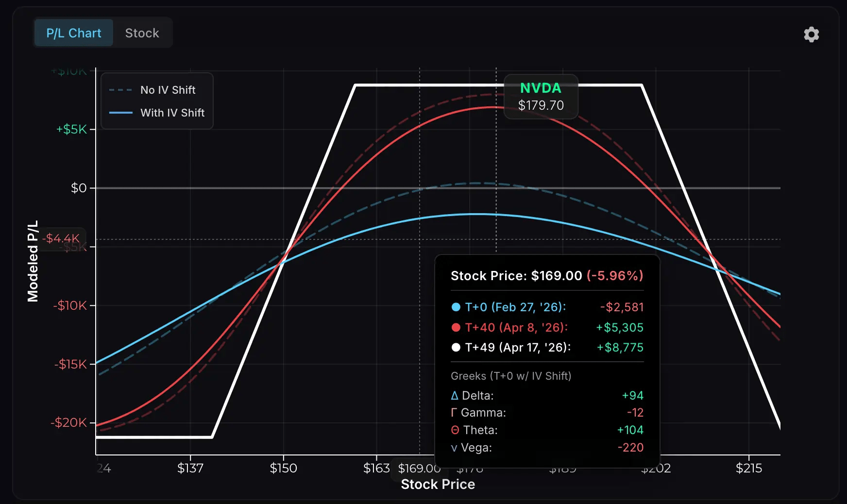The height and width of the screenshot is (504, 847).
Task: Switch to the P/L Chart tab
Action: point(74,33)
